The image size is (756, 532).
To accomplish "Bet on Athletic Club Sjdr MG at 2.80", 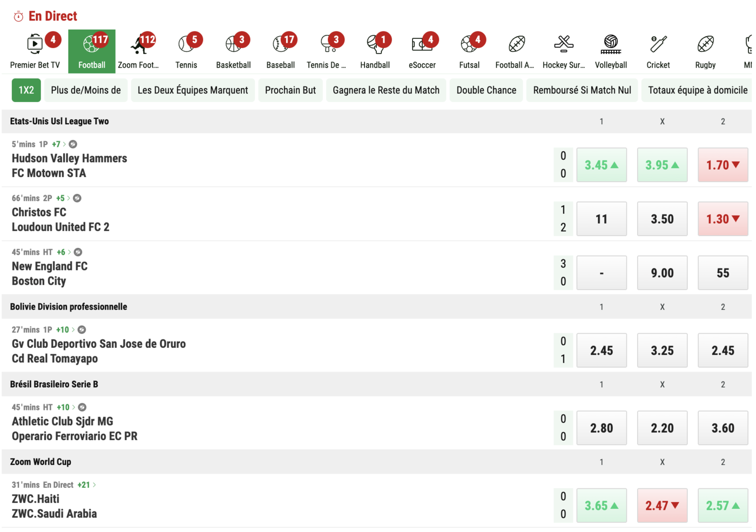I will (602, 428).
